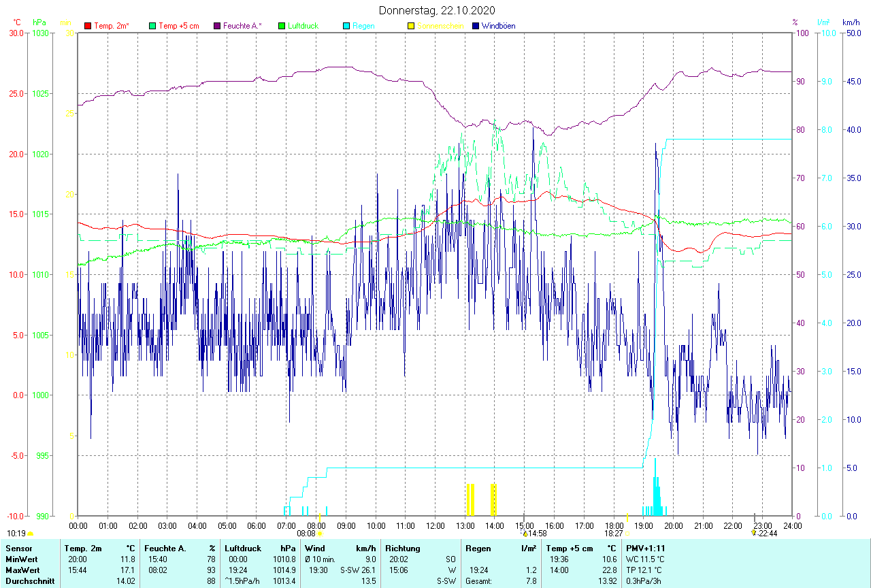Click the wind label 'Ø 10 min.'

click(x=321, y=559)
